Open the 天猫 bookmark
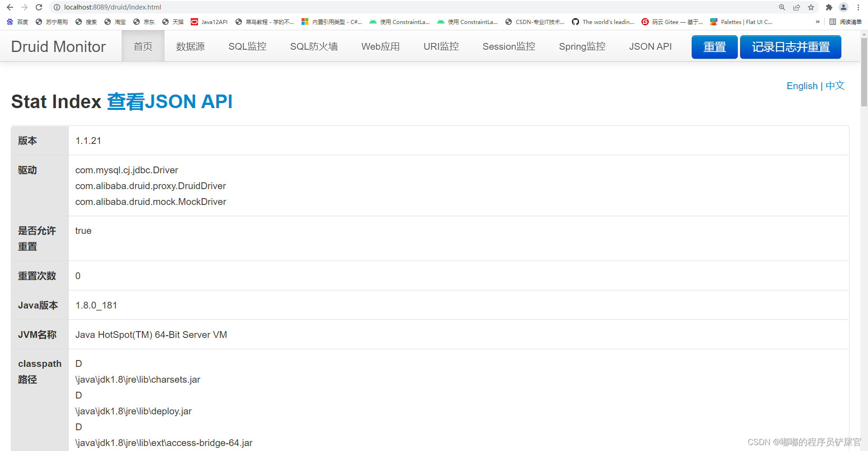 click(173, 22)
